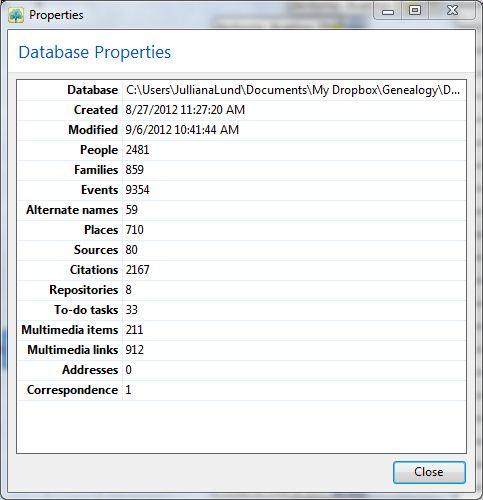Close the window with the X icon
483x500 pixels.
452,11
